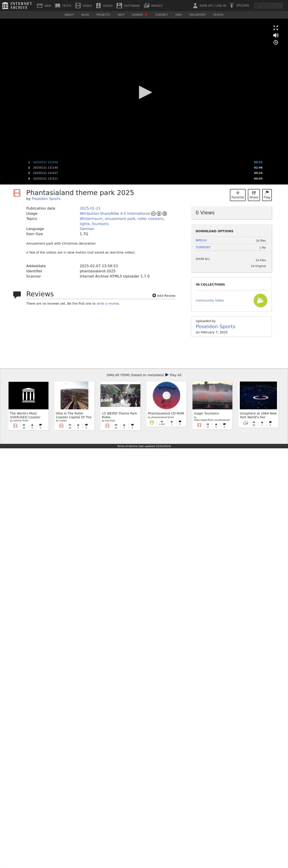288x868 pixels.
Task: Click the Donate link with heart
Action: coord(139,15)
